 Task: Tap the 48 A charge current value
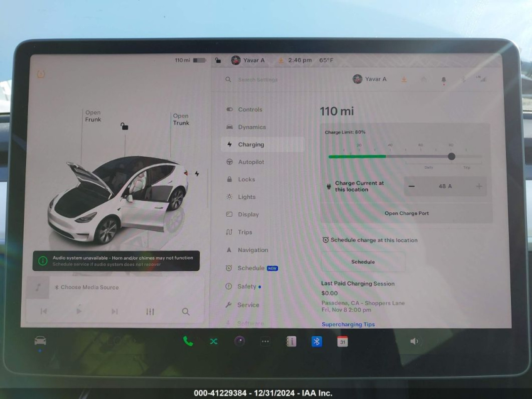445,186
